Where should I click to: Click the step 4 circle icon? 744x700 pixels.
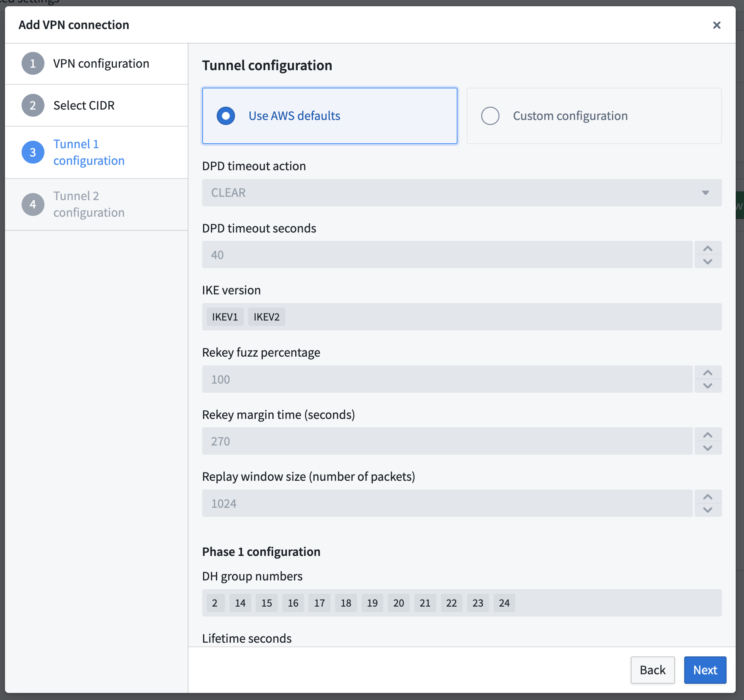point(32,204)
